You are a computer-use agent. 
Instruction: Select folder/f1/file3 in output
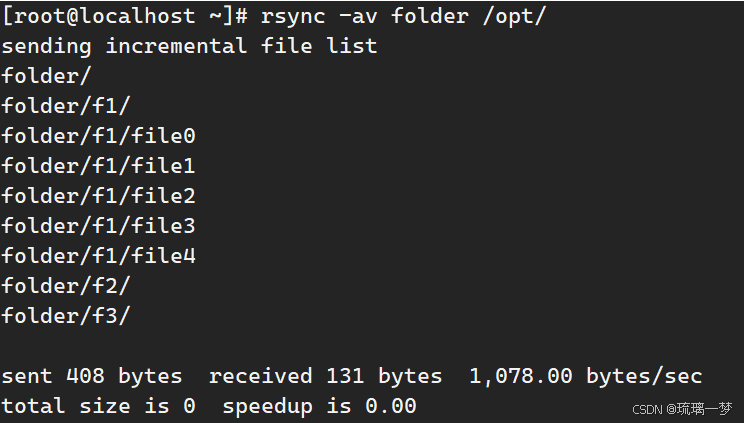98,226
